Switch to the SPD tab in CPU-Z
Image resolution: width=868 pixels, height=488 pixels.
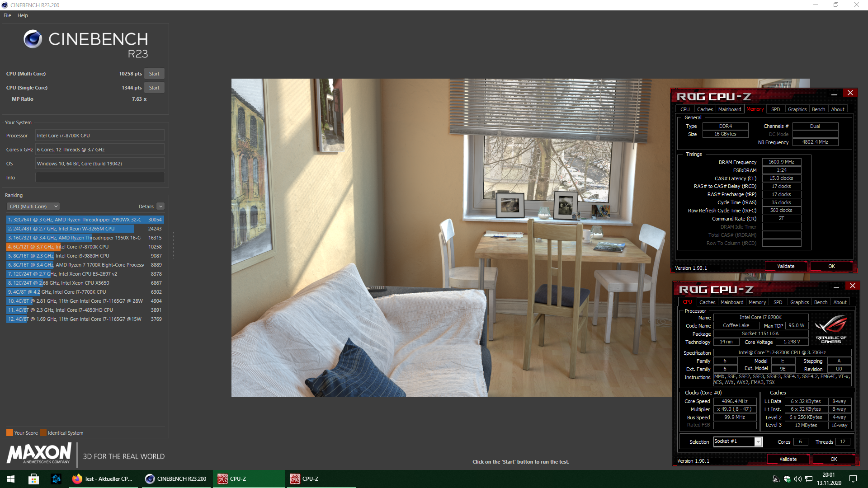775,109
